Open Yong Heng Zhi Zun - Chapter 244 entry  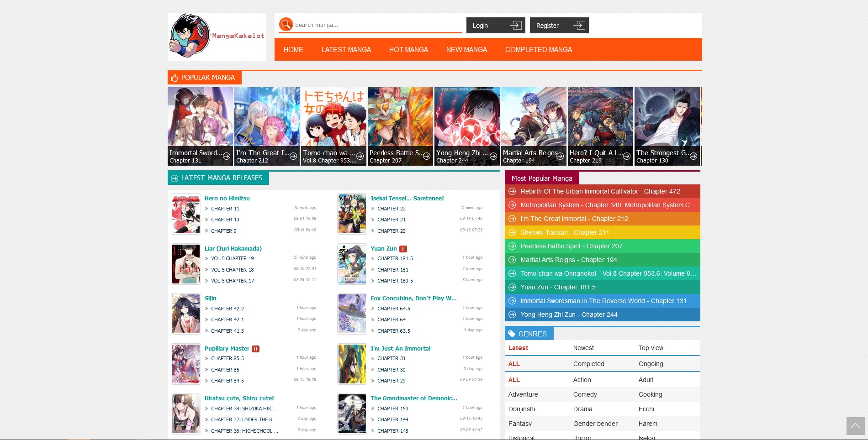point(603,314)
